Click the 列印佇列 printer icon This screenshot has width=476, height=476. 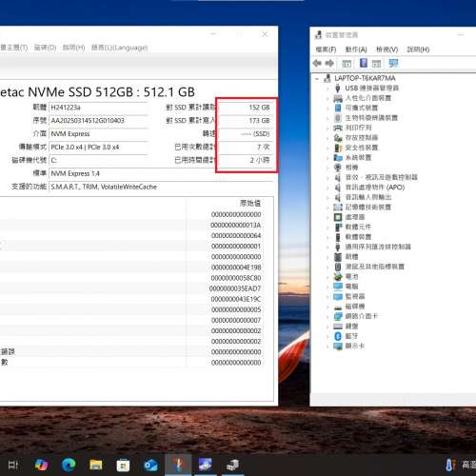tap(338, 128)
